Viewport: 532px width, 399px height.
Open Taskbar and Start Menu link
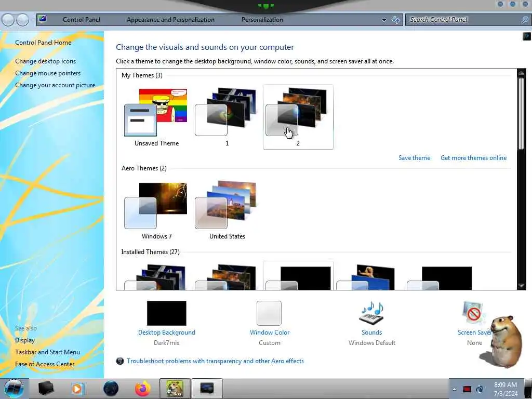[47, 352]
